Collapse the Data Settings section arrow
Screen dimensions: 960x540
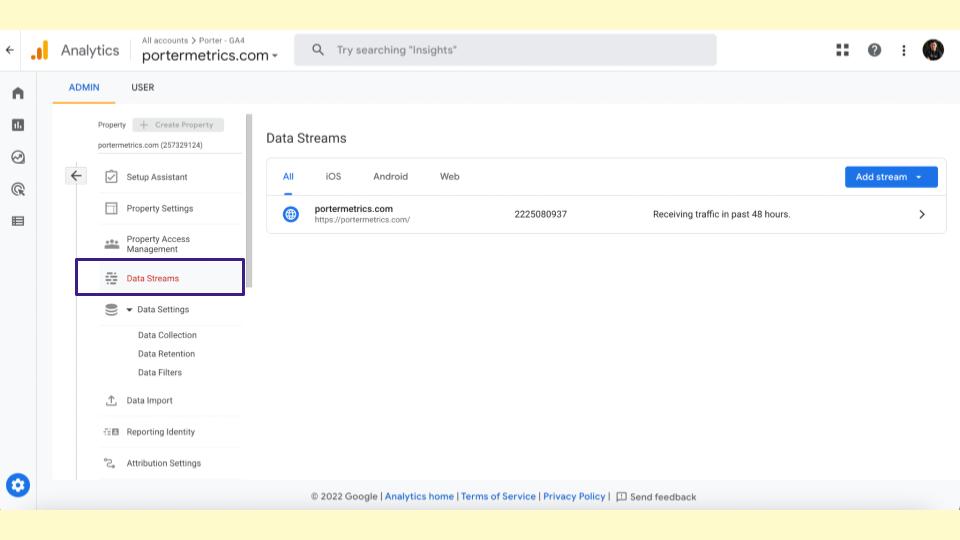click(129, 310)
